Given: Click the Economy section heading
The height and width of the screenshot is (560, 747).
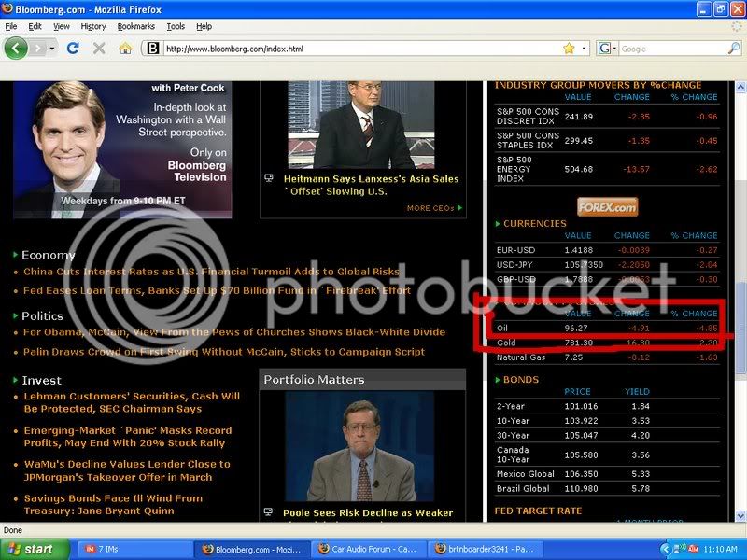Looking at the screenshot, I should click(49, 255).
